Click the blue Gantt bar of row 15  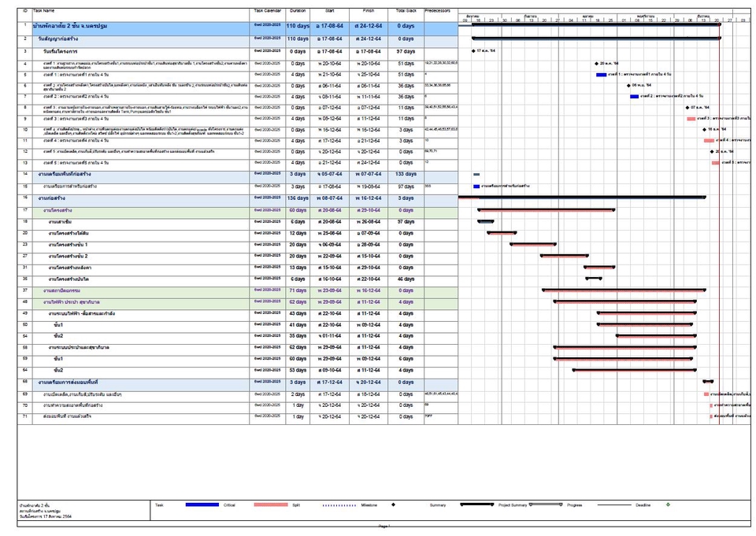[x=476, y=186]
